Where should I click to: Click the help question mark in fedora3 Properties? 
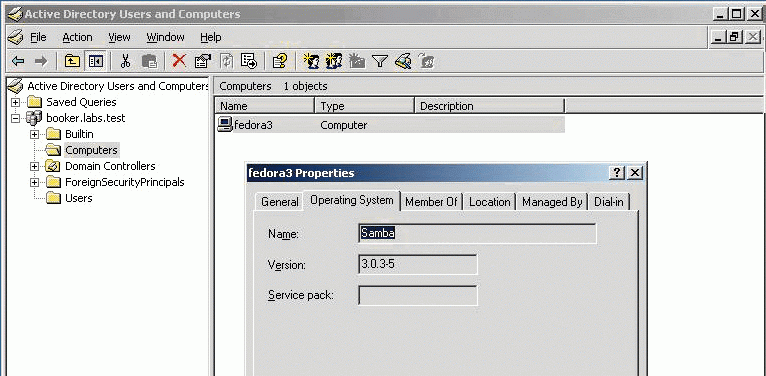617,173
